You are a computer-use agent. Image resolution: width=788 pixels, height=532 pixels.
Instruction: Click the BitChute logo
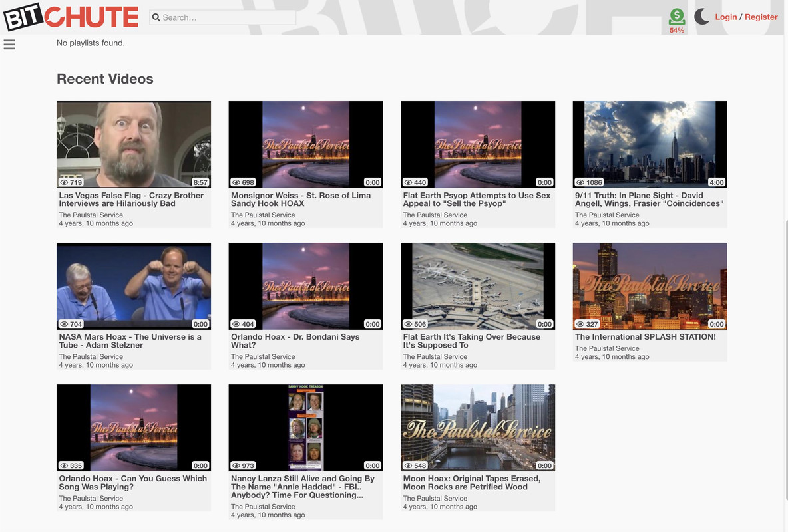point(71,17)
